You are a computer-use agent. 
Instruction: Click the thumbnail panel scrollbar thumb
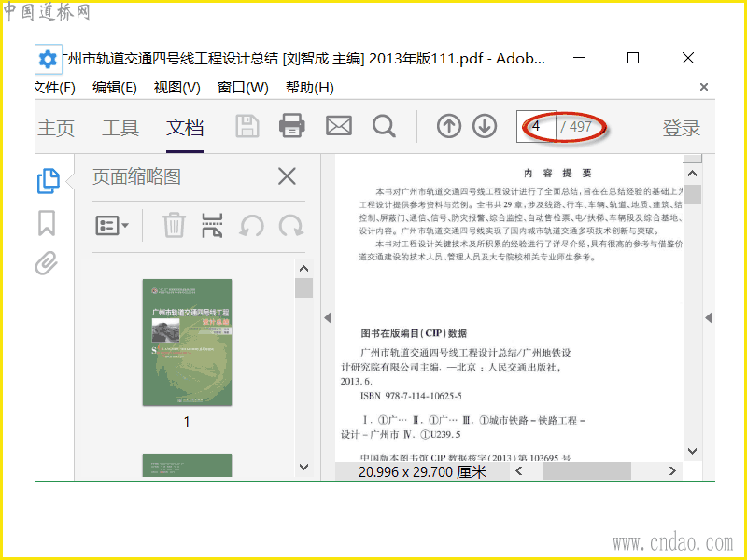click(304, 288)
